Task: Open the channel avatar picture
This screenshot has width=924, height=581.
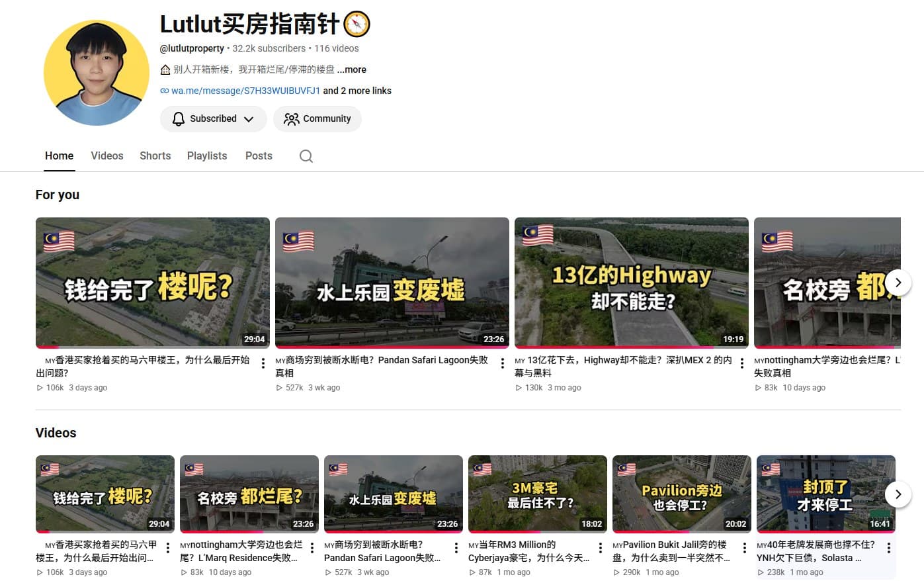Action: 97,73
